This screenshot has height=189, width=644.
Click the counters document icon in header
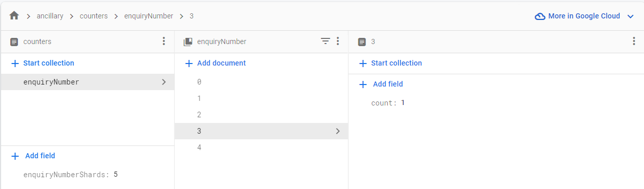14,41
